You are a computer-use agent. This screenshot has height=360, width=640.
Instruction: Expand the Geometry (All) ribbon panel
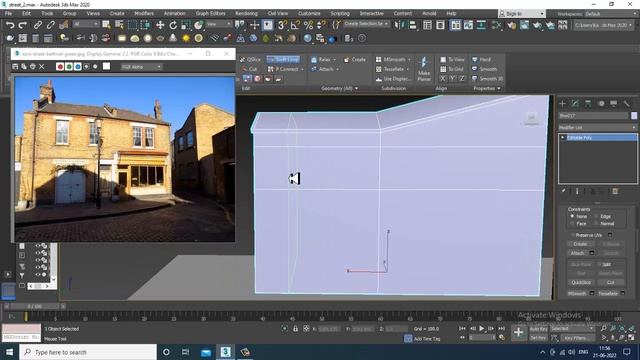340,88
